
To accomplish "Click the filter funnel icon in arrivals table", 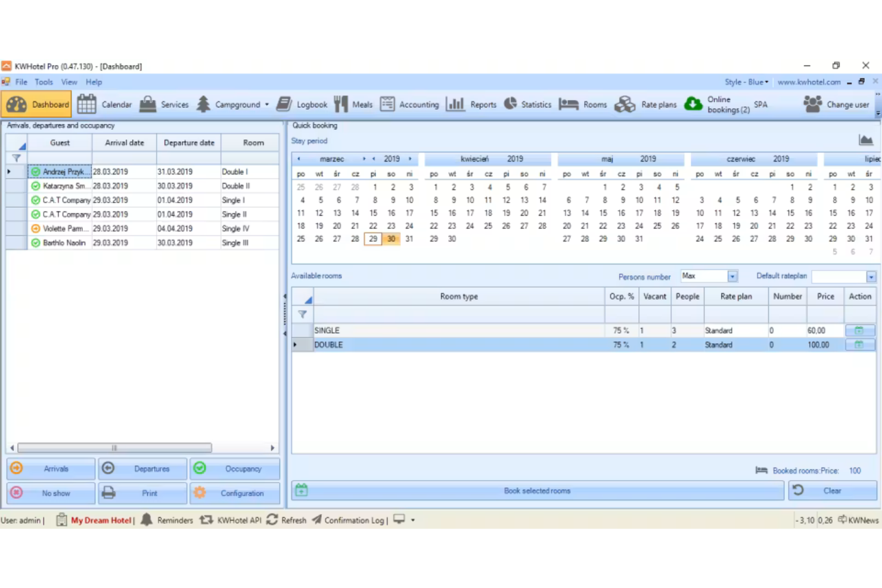I will [16, 158].
